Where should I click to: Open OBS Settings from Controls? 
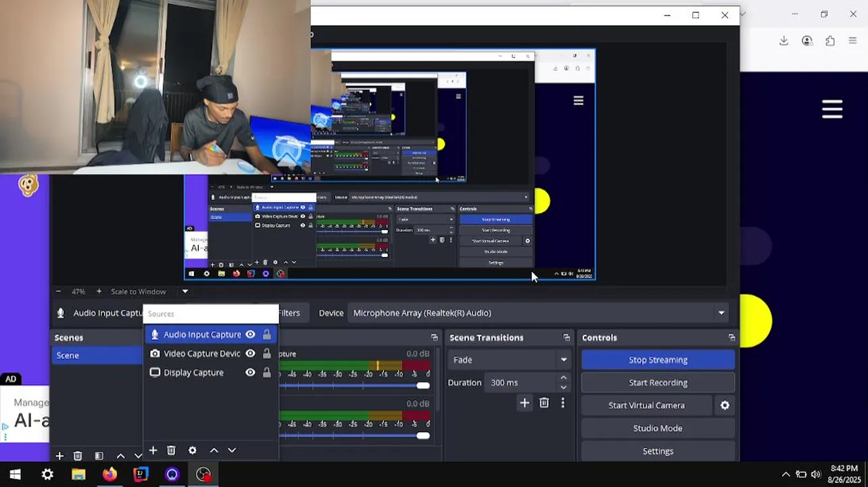click(x=658, y=450)
